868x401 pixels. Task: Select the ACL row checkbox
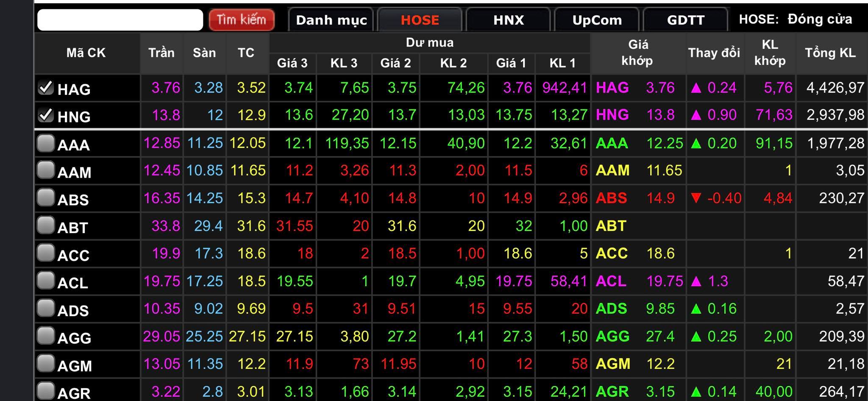pos(45,280)
